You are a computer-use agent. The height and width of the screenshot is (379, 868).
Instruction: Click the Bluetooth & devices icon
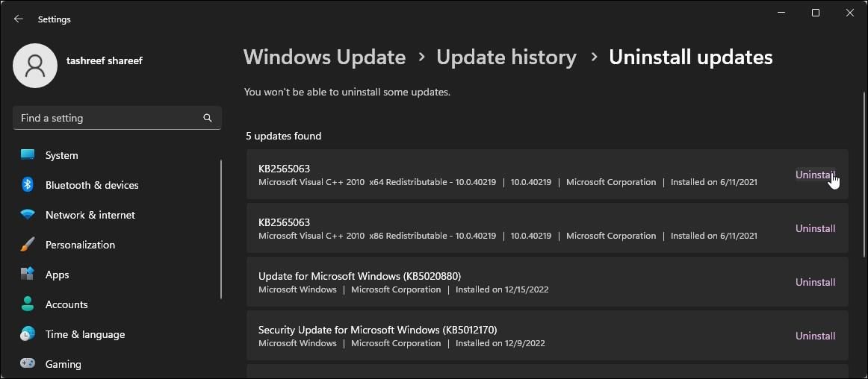28,185
